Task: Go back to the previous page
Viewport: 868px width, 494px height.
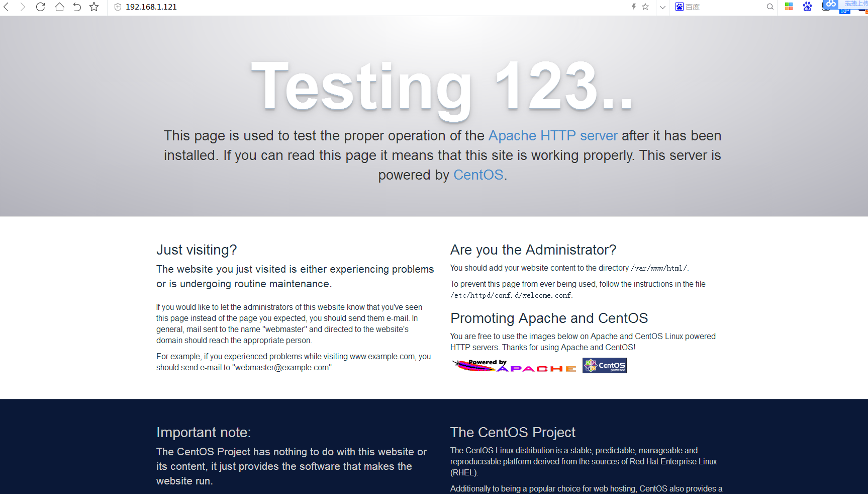Action: 7,7
